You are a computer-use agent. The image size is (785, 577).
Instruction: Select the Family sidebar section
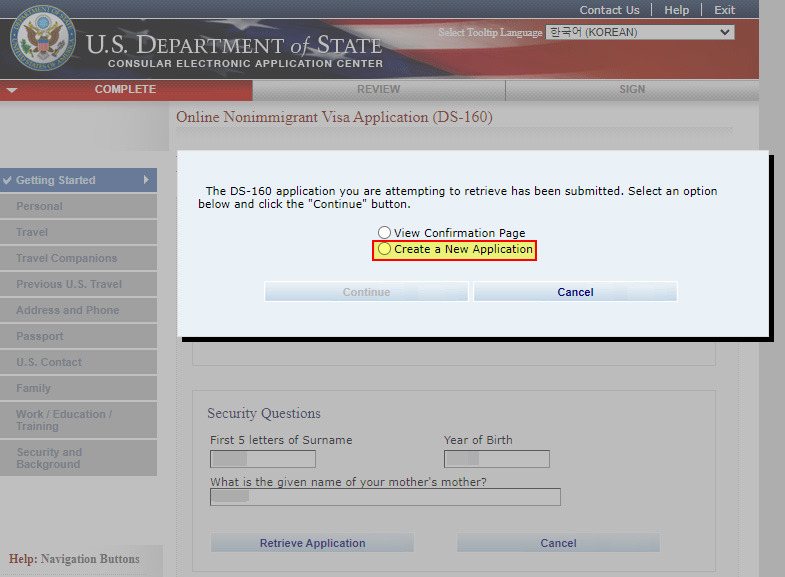[78, 388]
